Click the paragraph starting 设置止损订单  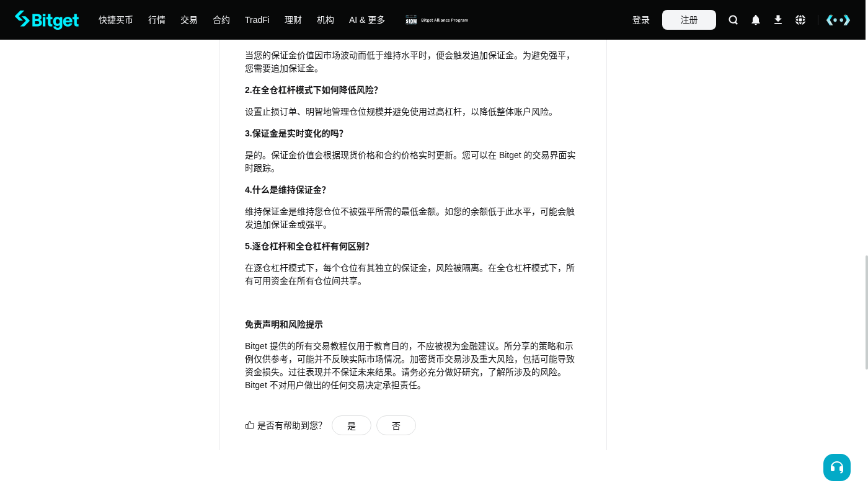(x=401, y=112)
